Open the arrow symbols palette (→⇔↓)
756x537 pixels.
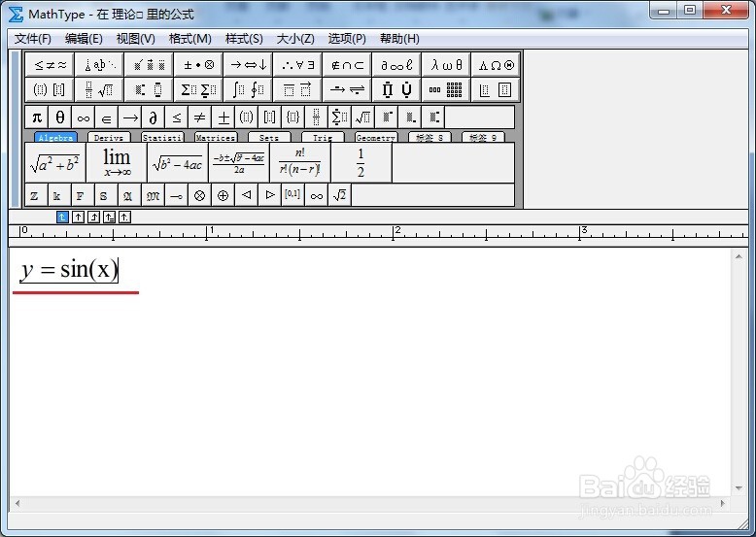pyautogui.click(x=249, y=64)
